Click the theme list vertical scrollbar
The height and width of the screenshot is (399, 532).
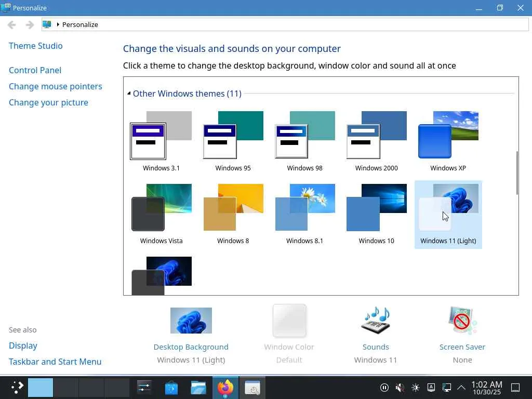click(x=517, y=173)
